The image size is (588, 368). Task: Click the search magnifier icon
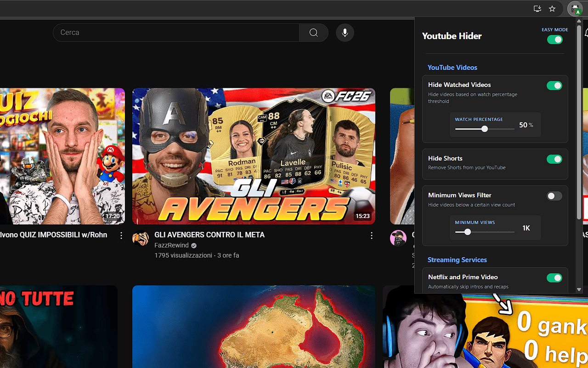[x=313, y=33]
